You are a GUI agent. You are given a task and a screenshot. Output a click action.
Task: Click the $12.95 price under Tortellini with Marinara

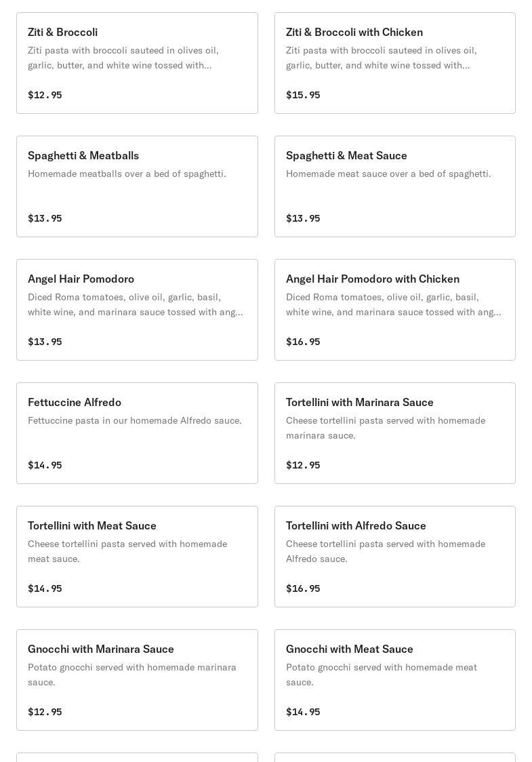303,465
